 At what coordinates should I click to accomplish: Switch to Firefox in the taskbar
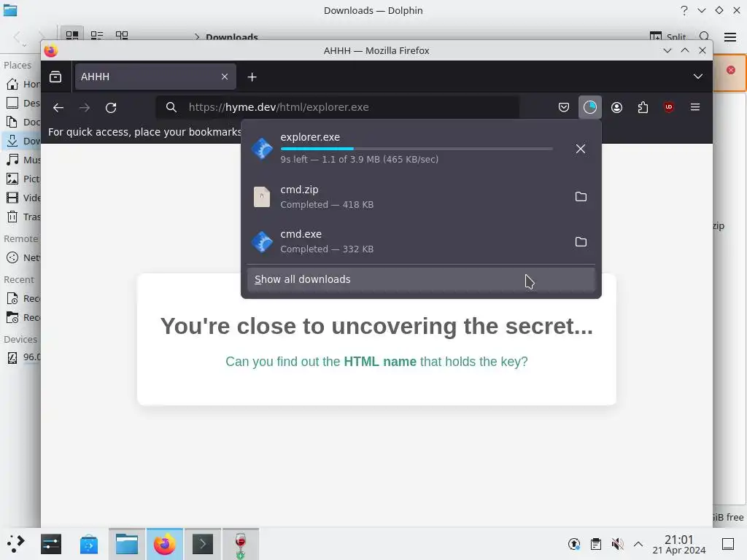pos(164,544)
